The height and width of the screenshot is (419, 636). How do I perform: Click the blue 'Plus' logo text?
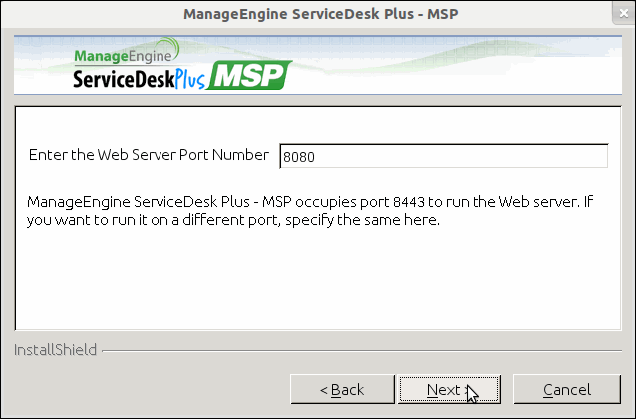coord(188,80)
